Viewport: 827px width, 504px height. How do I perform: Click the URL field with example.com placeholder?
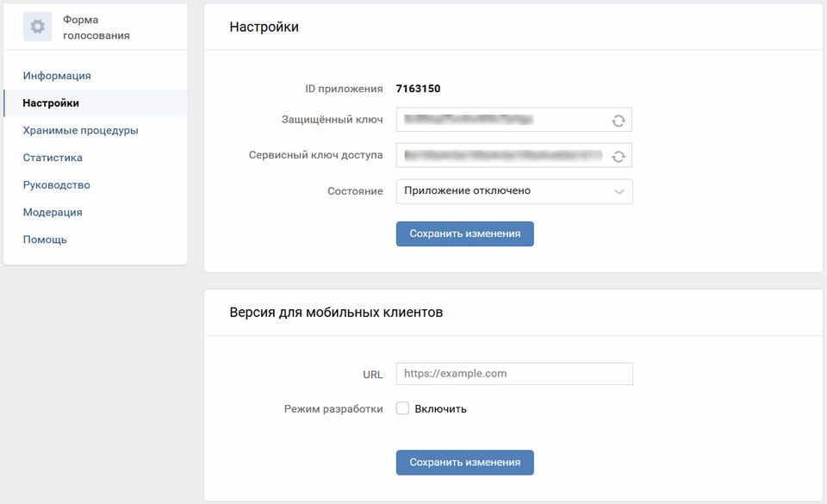[x=513, y=373]
